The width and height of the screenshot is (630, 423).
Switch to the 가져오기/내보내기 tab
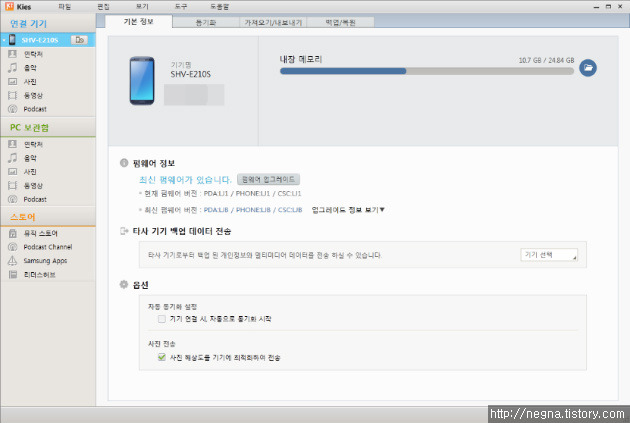[273, 22]
